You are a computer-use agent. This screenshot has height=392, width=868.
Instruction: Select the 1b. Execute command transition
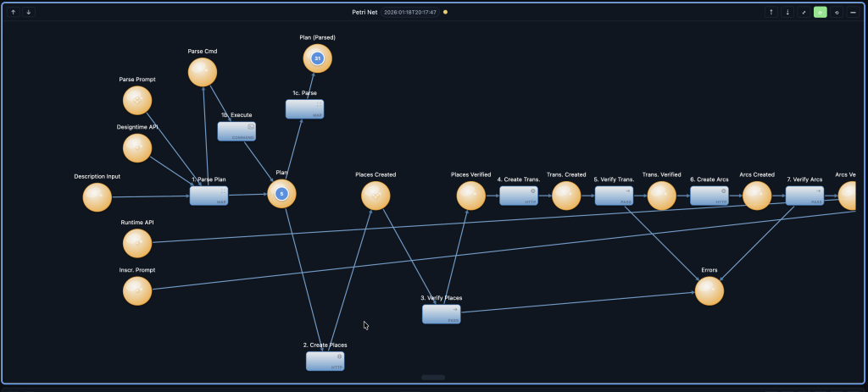[x=236, y=131]
